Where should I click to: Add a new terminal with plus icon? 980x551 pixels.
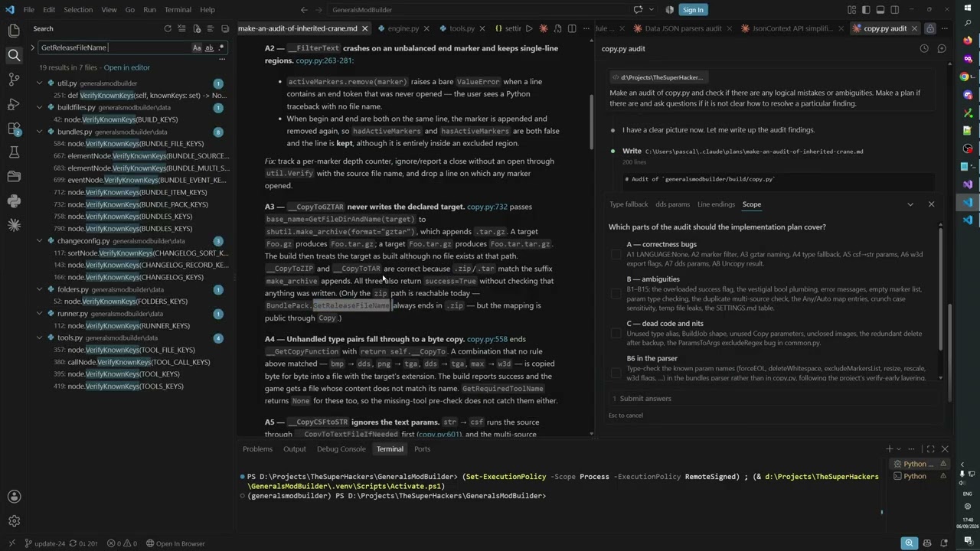coord(890,449)
